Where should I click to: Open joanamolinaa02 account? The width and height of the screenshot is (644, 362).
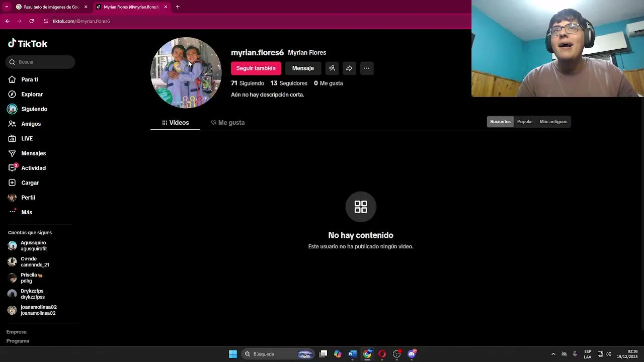point(38,310)
